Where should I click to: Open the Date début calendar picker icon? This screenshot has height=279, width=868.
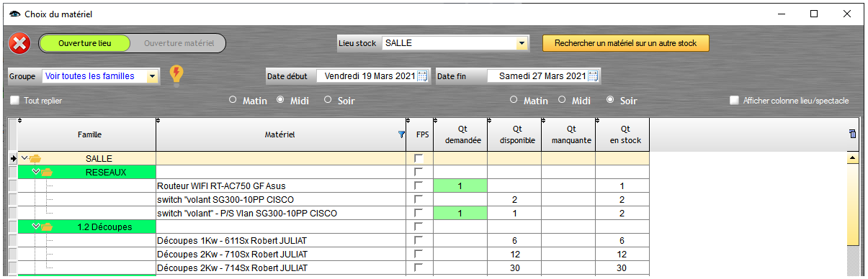(x=423, y=76)
